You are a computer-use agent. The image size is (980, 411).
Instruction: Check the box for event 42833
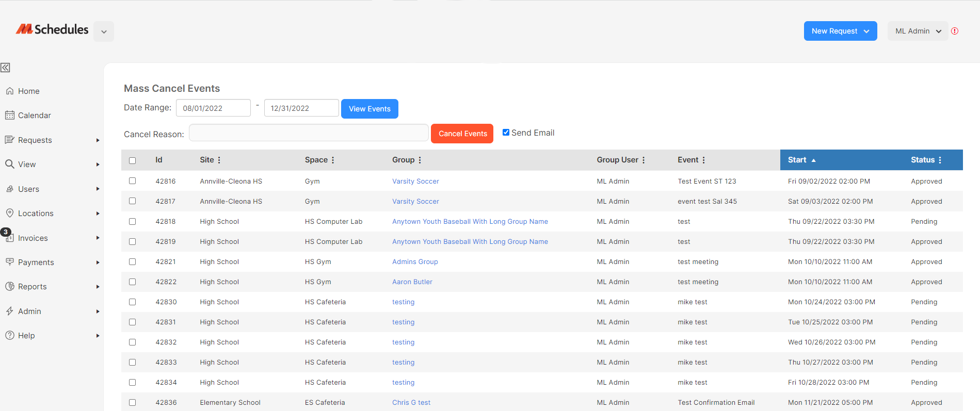click(133, 362)
